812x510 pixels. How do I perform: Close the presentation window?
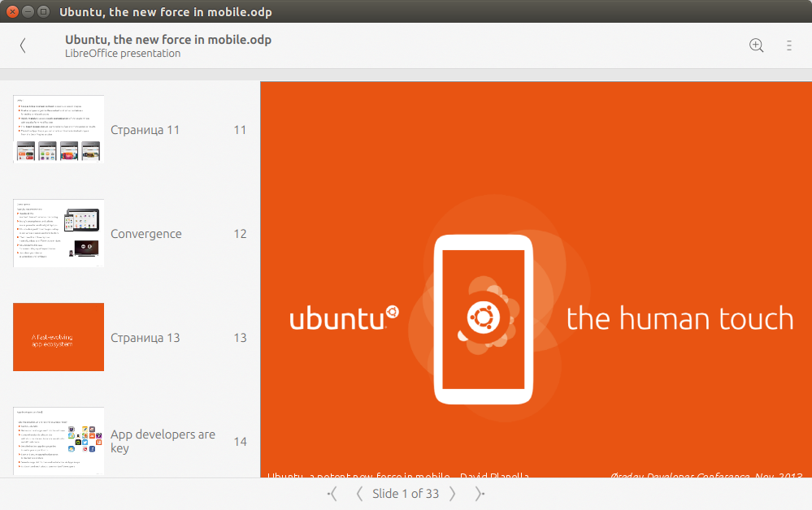pyautogui.click(x=12, y=12)
